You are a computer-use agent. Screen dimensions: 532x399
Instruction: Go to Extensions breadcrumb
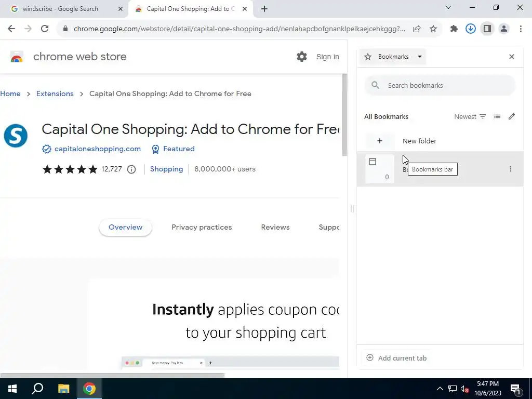pyautogui.click(x=55, y=94)
